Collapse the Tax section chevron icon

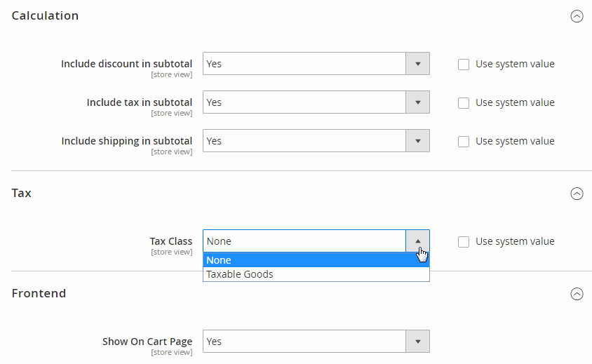coord(577,194)
